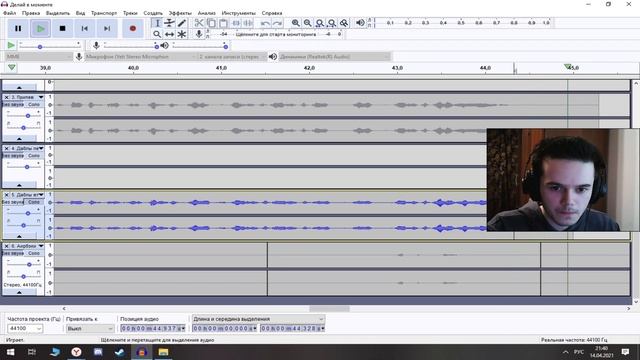The height and width of the screenshot is (360, 640).
Task: Solo track 5 Даблы
Action: [34, 202]
